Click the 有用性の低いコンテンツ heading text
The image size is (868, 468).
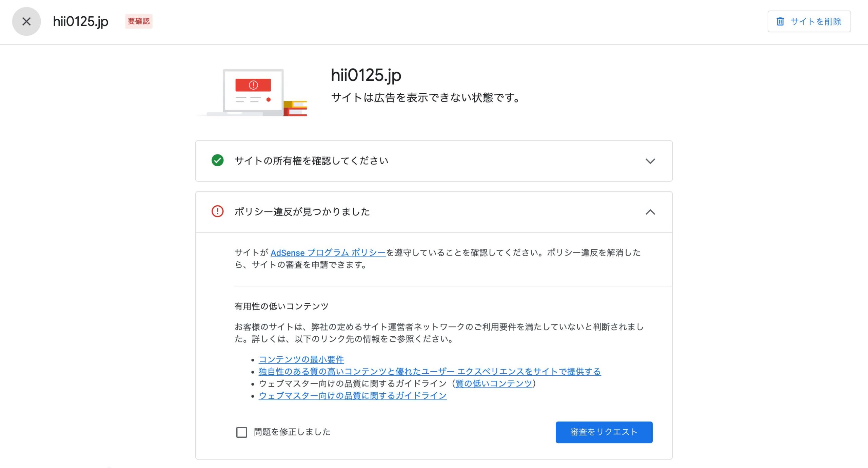pyautogui.click(x=281, y=306)
